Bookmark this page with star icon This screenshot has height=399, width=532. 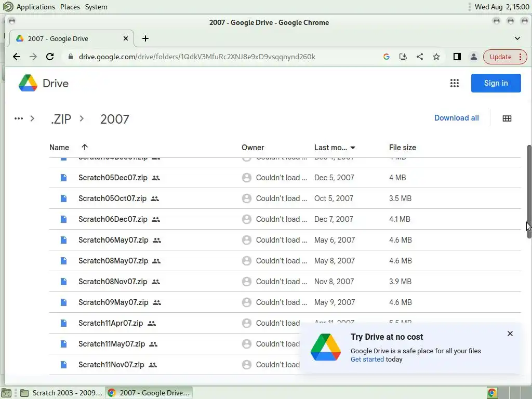click(x=436, y=57)
